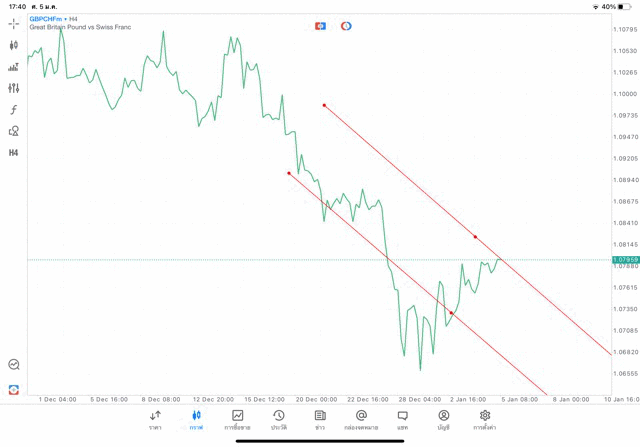The width and height of the screenshot is (640, 447).
Task: Open the drawing objects shapes tool
Action: tap(14, 131)
